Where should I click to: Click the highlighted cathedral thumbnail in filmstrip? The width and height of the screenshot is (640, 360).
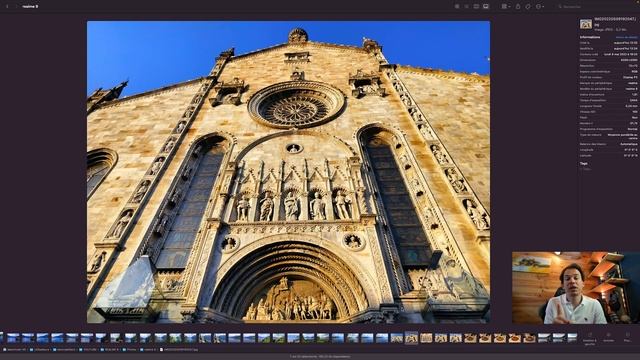pos(411,338)
